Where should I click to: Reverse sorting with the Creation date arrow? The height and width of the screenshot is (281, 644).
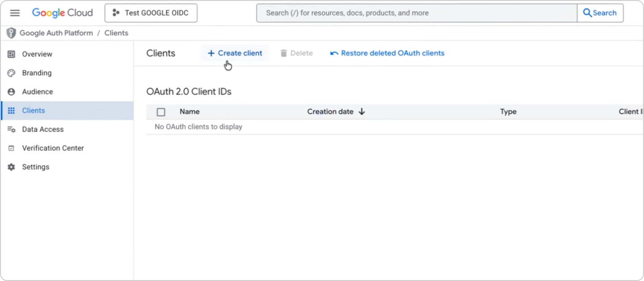click(x=362, y=111)
